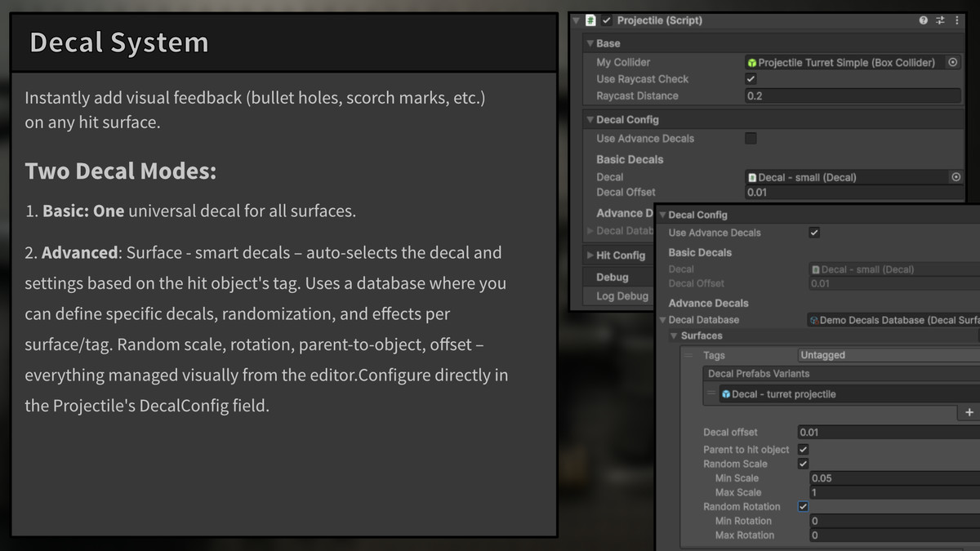Click the Advance Decals heading in front panel

708,303
